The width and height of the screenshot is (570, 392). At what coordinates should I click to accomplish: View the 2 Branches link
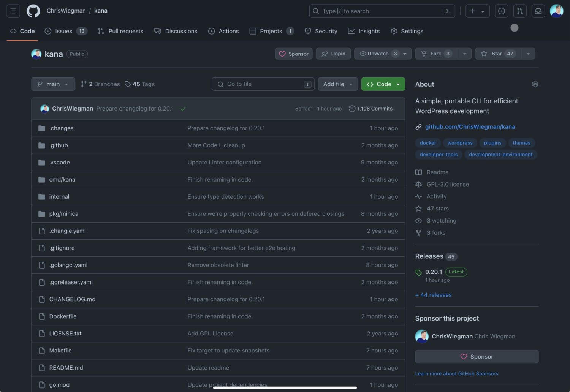point(100,84)
